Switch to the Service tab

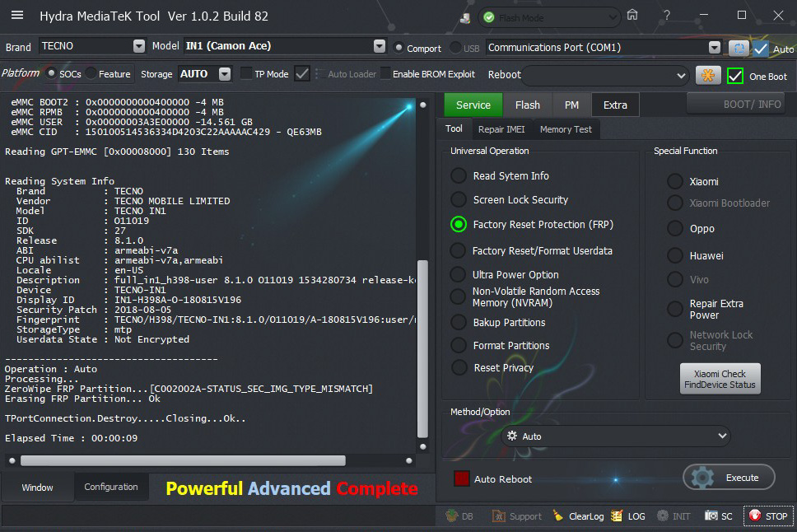[x=473, y=105]
